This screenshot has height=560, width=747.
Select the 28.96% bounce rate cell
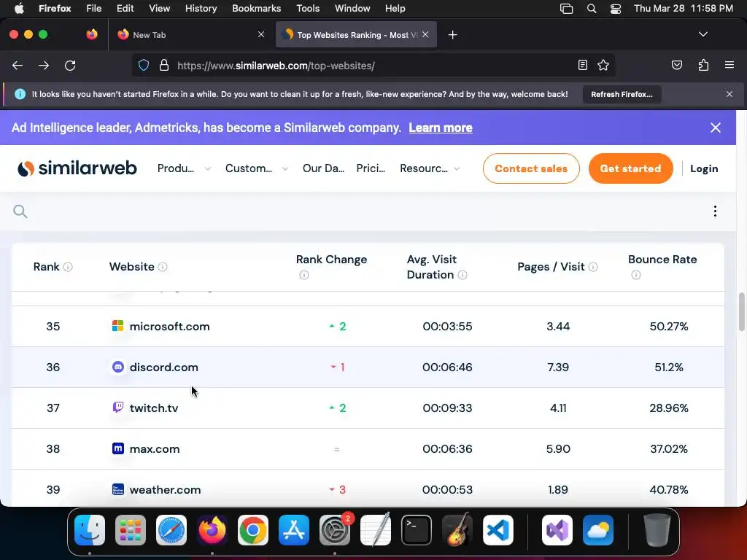tap(669, 408)
